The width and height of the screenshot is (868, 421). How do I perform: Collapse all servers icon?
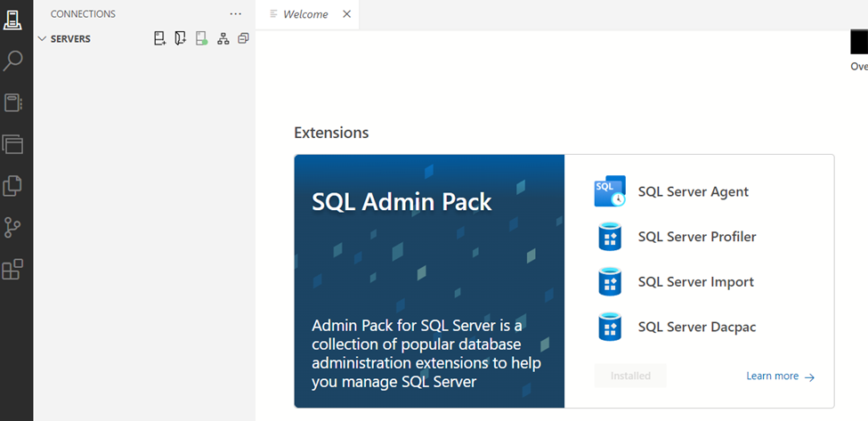tap(243, 39)
